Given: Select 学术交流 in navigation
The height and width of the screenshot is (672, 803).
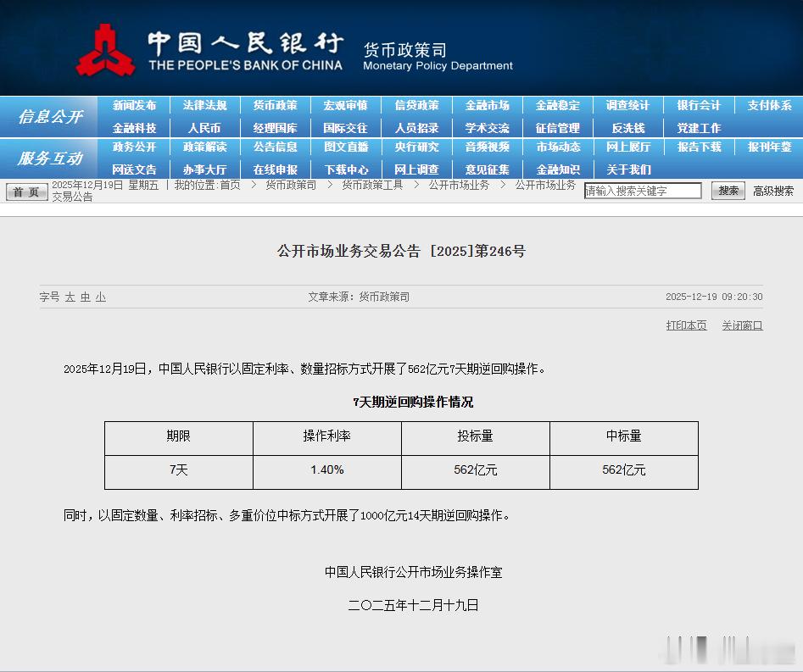Looking at the screenshot, I should click(x=488, y=128).
